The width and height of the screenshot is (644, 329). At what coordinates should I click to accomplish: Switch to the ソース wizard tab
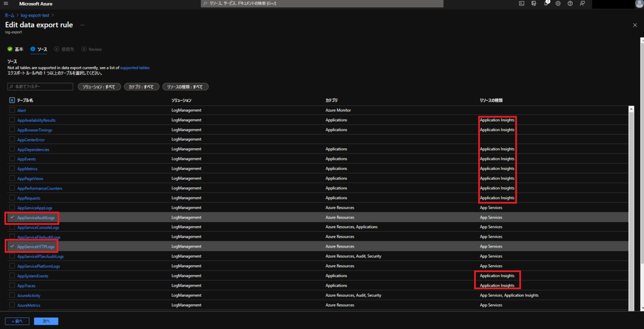pos(39,49)
